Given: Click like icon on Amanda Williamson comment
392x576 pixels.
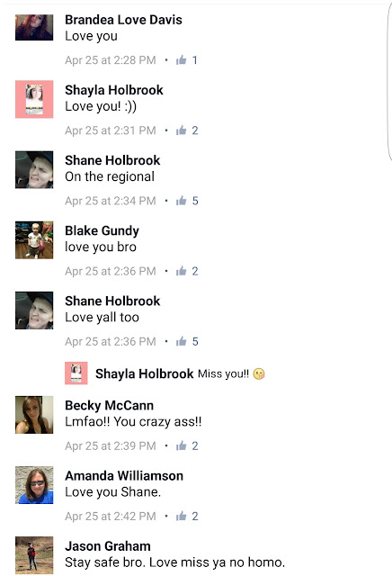Looking at the screenshot, I should tap(181, 516).
